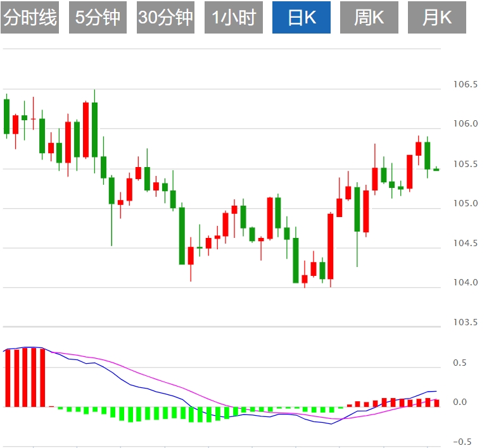Switch to the 周K weekly tab
The height and width of the screenshot is (448, 489).
[369, 17]
